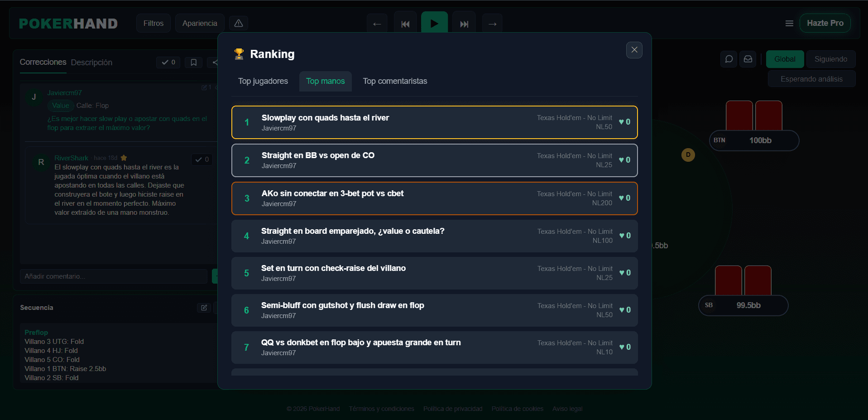This screenshot has width=868, height=420.
Task: Select the Top manos tab
Action: pos(325,81)
